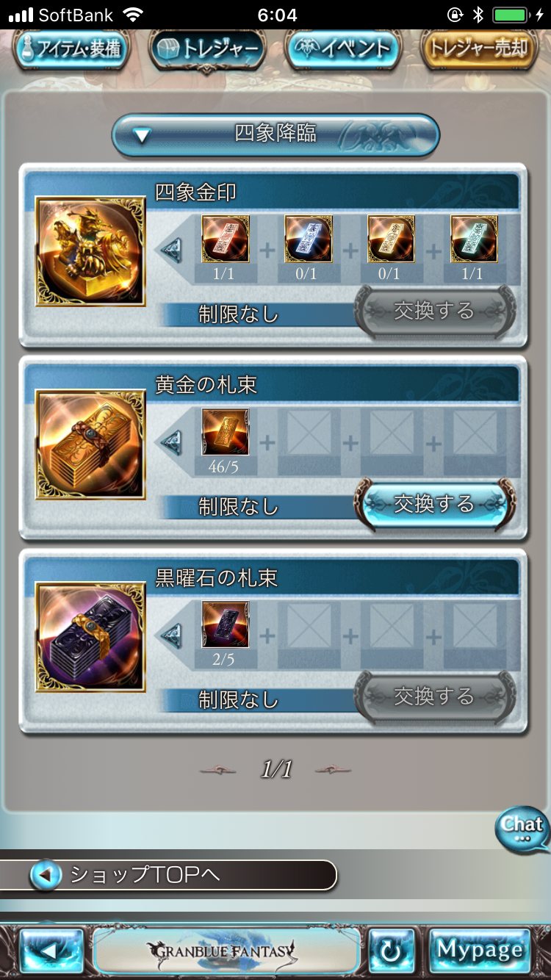Viewport: 551px width, 980px height.
Task: Switch to the イベント tab
Action: click(344, 49)
